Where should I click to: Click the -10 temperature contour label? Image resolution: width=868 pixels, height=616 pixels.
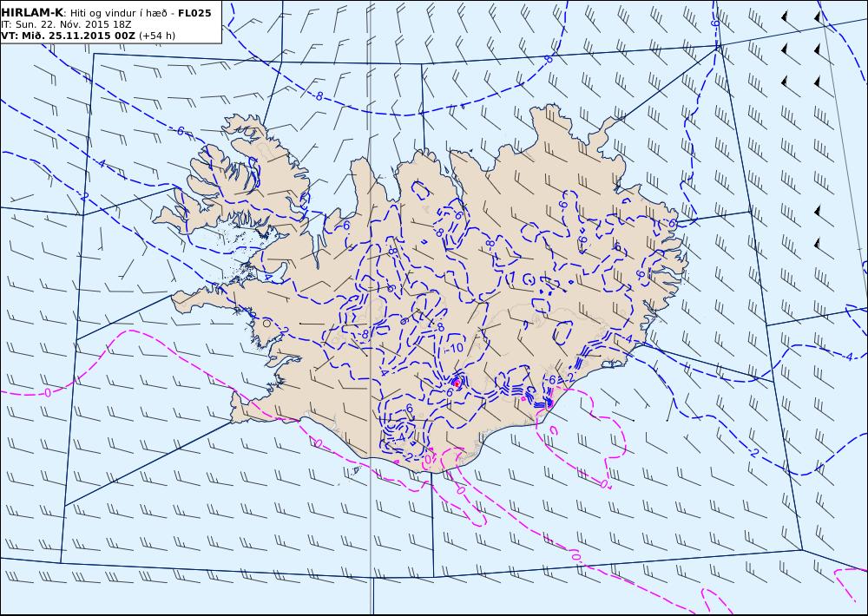[x=454, y=348]
